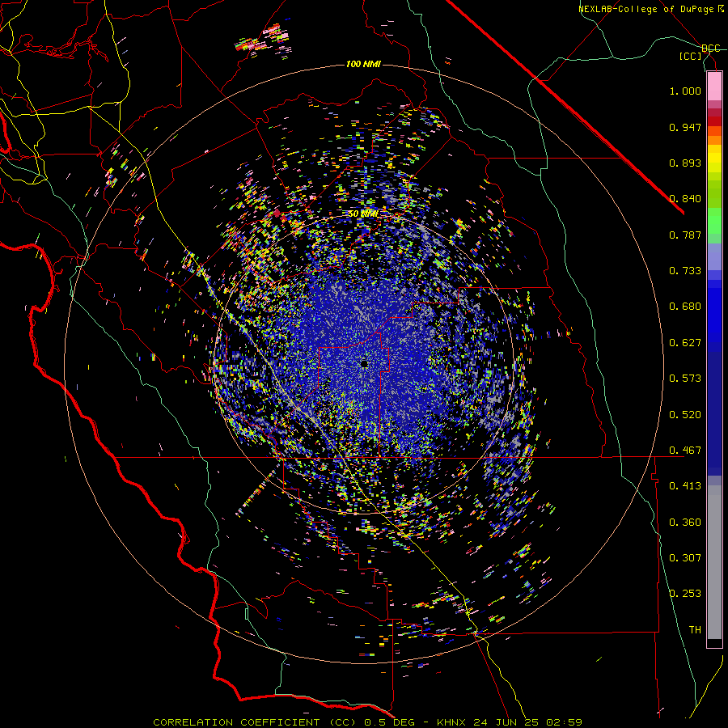Screen dimensions: 728x728
Task: Click the 100 NMI range ring label
Action: 363,64
